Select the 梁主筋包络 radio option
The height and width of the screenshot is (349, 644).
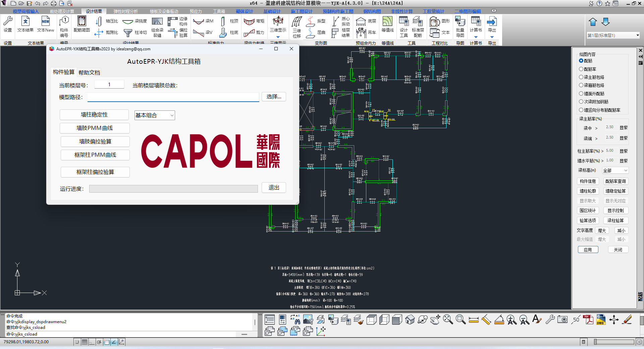click(581, 77)
